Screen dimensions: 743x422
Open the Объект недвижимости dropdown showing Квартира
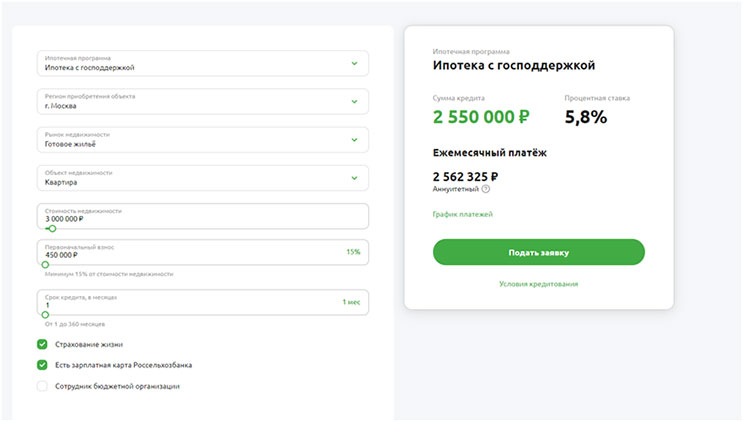203,178
